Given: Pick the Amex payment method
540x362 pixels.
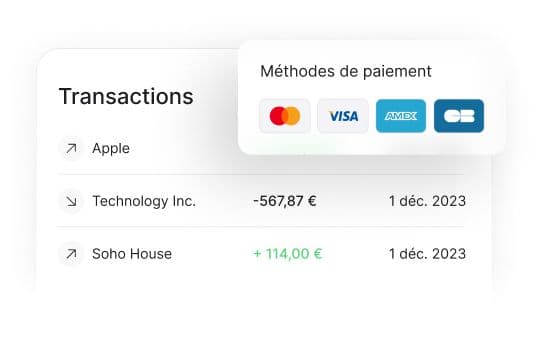Looking at the screenshot, I should click(x=401, y=116).
